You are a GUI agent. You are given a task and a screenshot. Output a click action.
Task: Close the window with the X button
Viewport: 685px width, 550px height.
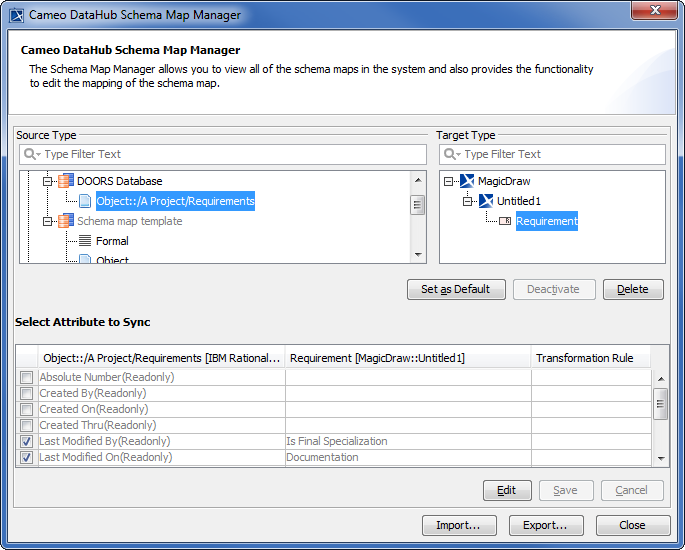coord(654,10)
